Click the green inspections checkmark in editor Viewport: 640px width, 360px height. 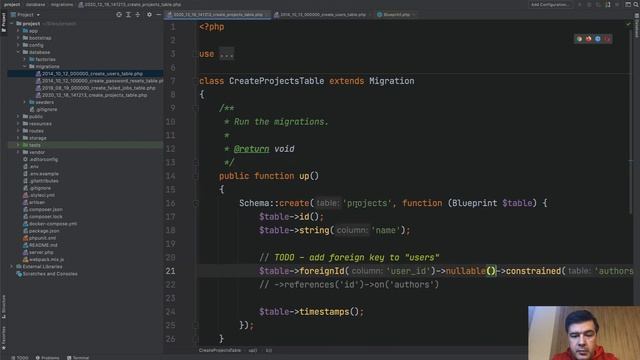click(628, 24)
